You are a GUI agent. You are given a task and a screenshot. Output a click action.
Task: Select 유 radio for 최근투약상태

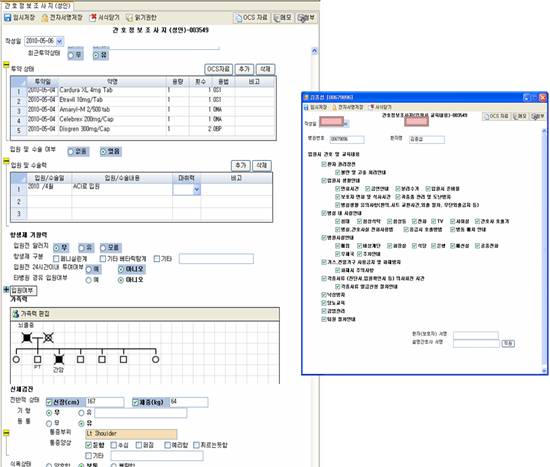[x=96, y=55]
